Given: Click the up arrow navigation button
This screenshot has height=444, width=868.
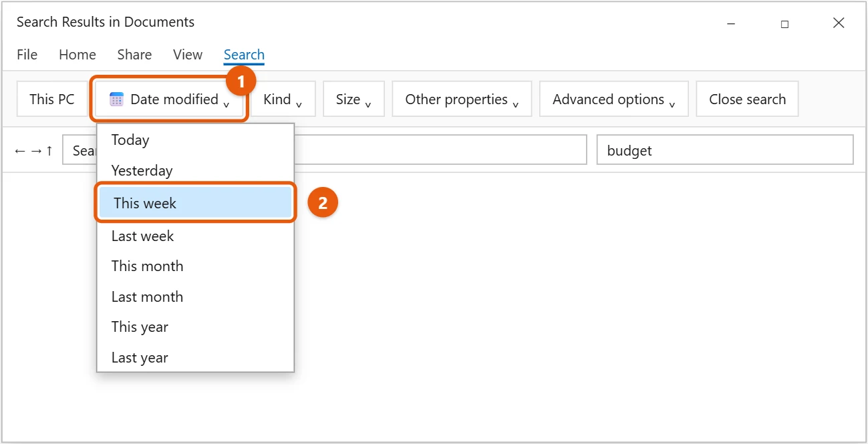Looking at the screenshot, I should 49,151.
